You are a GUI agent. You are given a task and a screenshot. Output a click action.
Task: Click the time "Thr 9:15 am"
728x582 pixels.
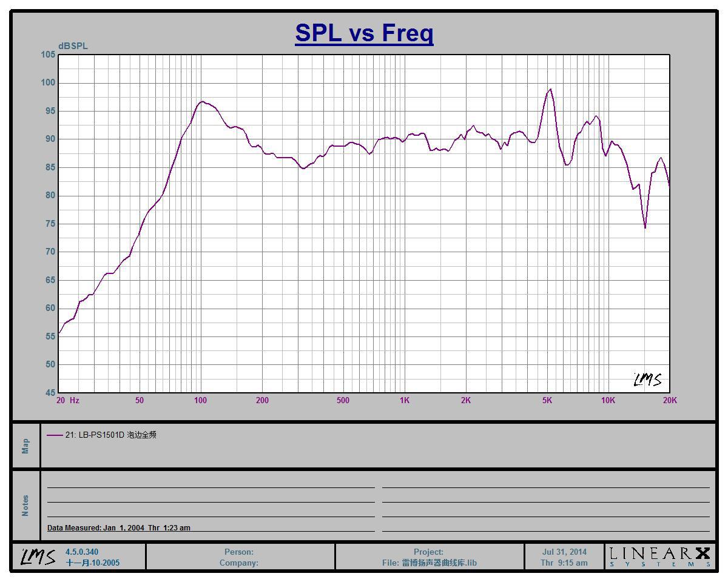click(x=564, y=563)
